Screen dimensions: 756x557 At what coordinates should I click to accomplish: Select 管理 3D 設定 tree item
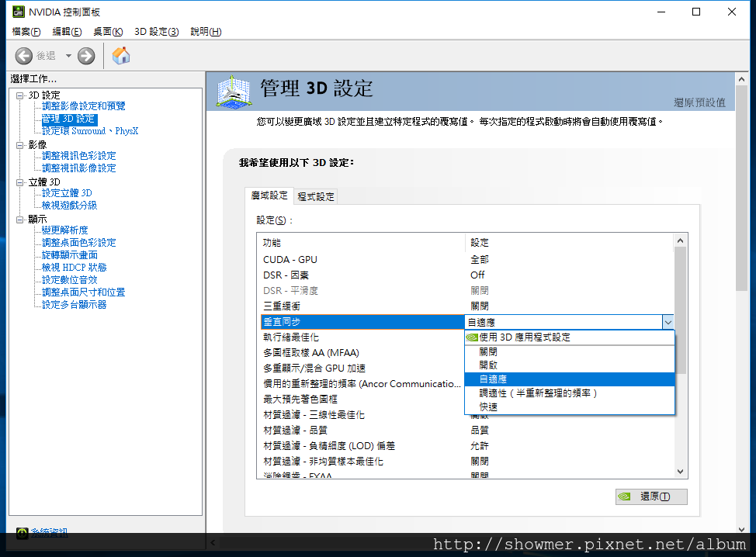(x=68, y=119)
